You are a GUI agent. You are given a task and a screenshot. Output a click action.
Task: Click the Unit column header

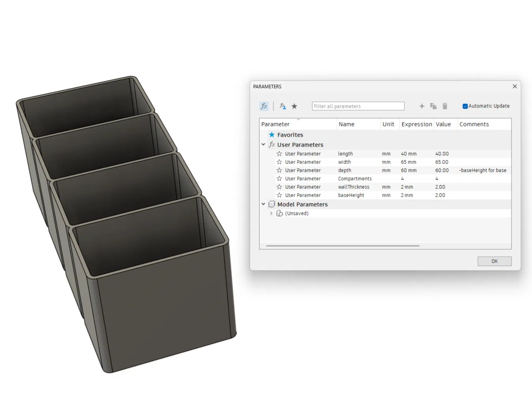coord(390,124)
